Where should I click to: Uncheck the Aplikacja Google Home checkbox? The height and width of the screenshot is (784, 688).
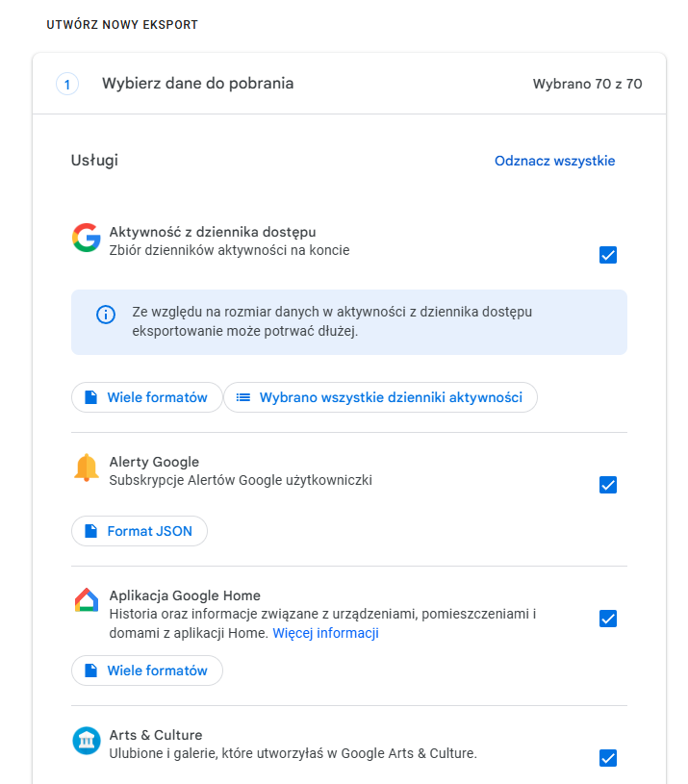608,619
